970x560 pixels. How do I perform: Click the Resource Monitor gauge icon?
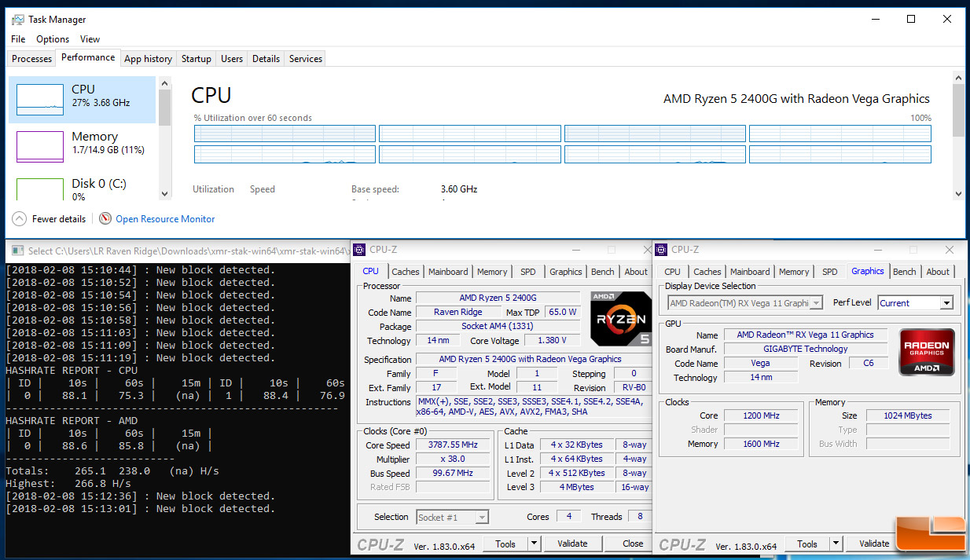click(x=105, y=219)
